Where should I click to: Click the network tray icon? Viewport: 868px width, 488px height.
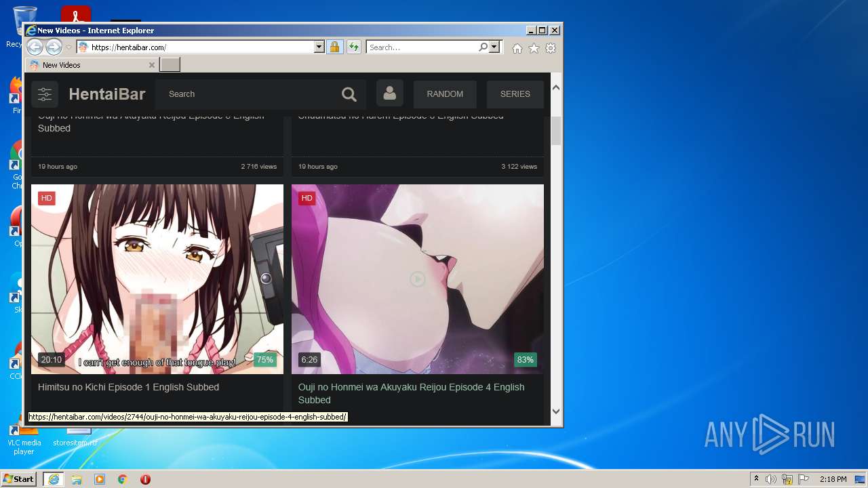(787, 479)
